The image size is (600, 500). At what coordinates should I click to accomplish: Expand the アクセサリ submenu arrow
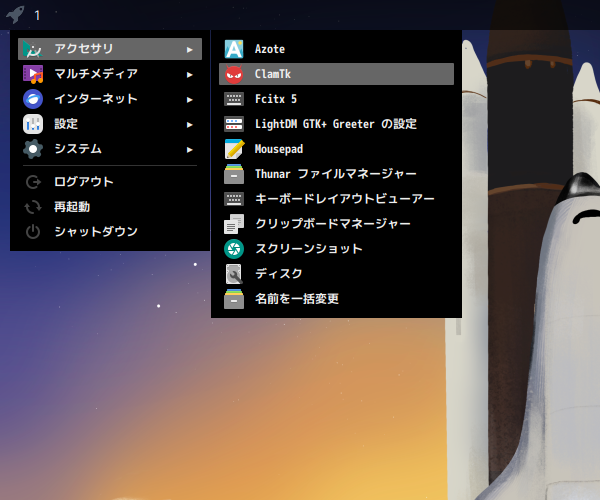tap(189, 50)
